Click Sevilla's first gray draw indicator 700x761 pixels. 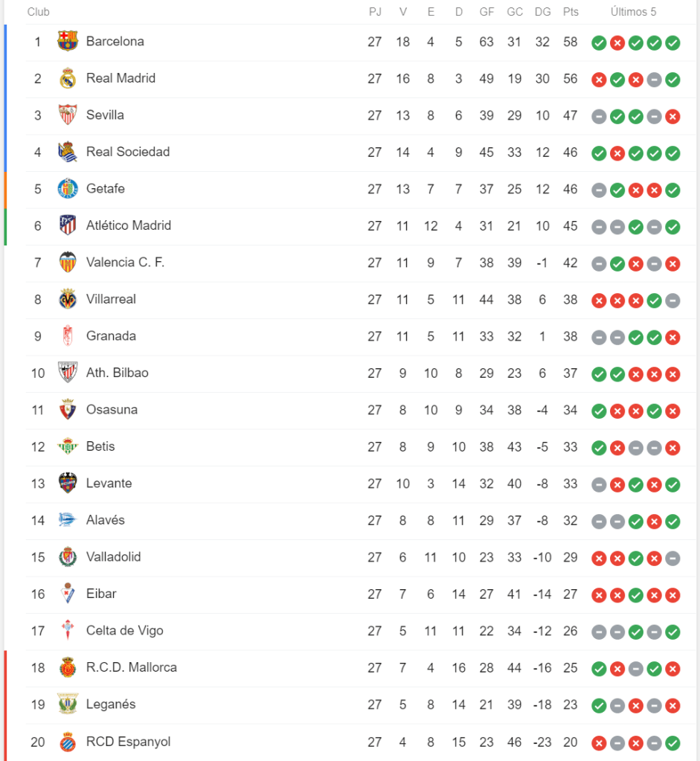599,116
